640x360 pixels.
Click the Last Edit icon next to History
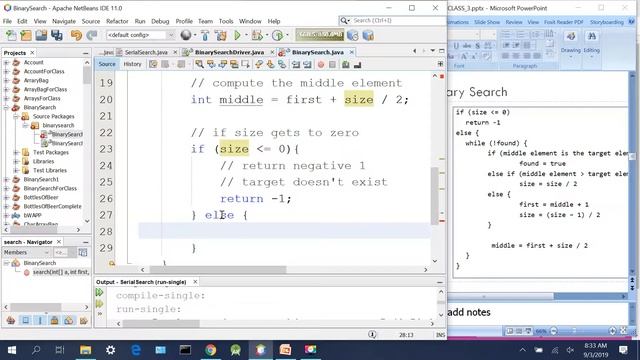click(x=153, y=64)
